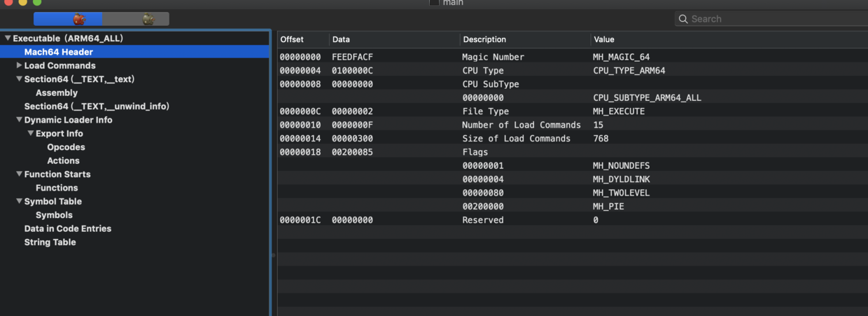
Task: Select Mach64 Header in the sidebar
Action: coord(59,52)
